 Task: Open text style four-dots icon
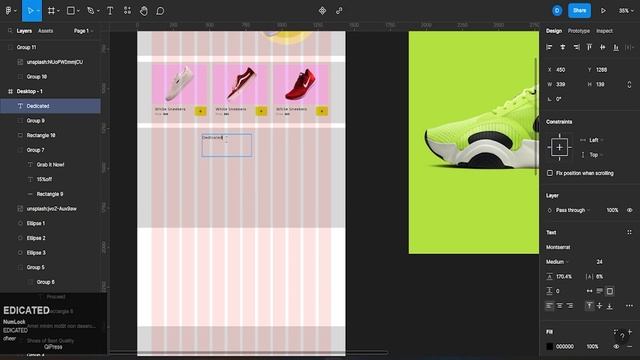629,232
